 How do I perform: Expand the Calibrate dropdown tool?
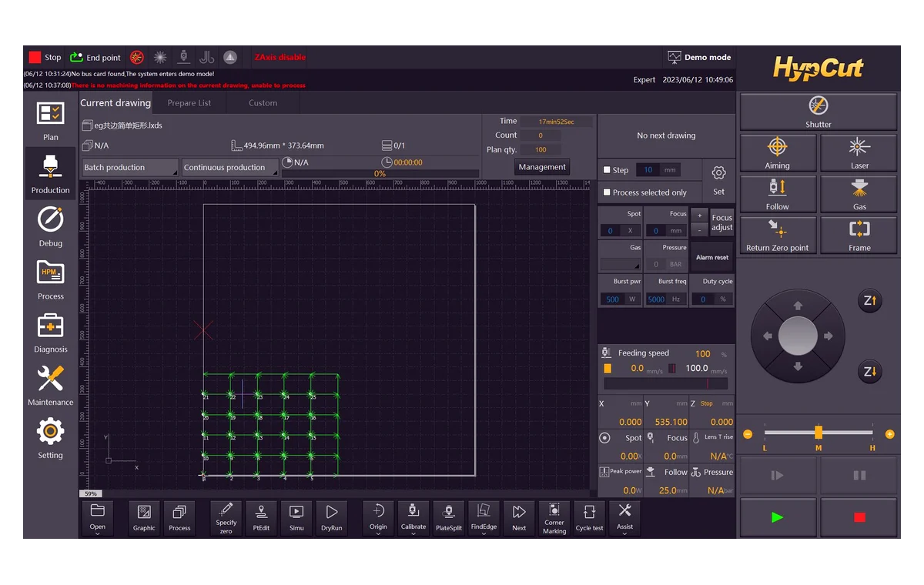[413, 518]
